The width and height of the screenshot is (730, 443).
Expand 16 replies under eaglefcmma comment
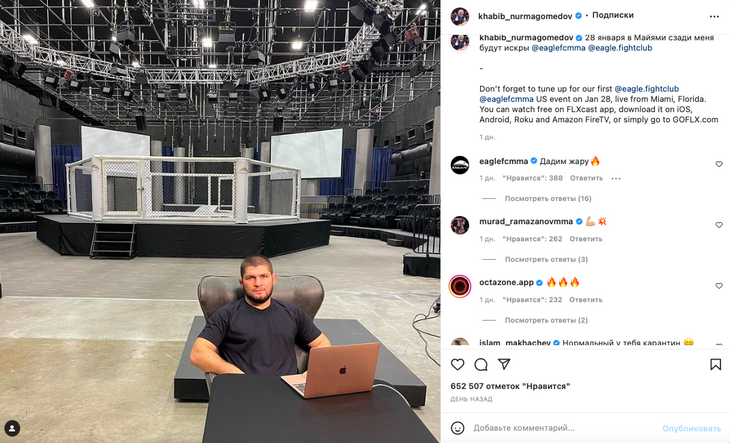click(548, 199)
